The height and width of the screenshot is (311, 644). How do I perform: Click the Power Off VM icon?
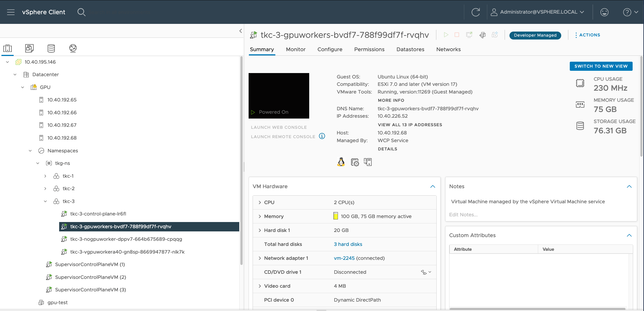pyautogui.click(x=457, y=35)
